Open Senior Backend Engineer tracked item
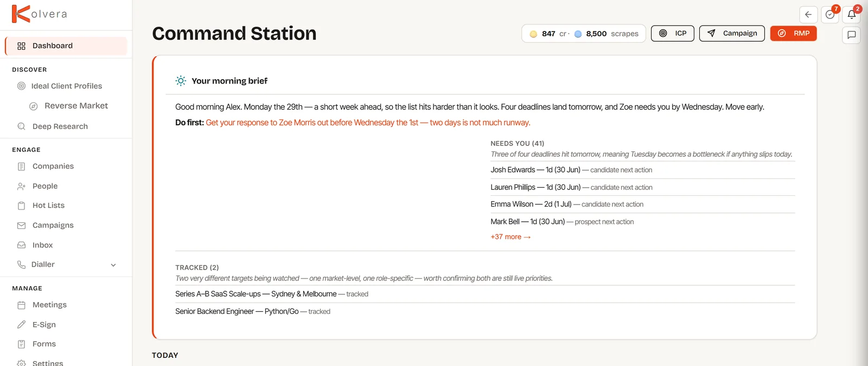 [485, 311]
